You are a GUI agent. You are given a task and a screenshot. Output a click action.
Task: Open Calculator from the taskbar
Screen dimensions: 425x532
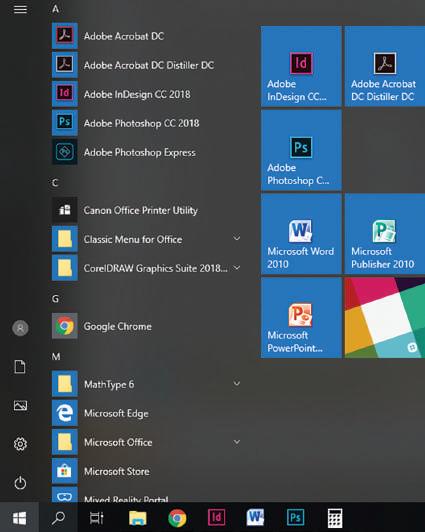click(x=335, y=518)
